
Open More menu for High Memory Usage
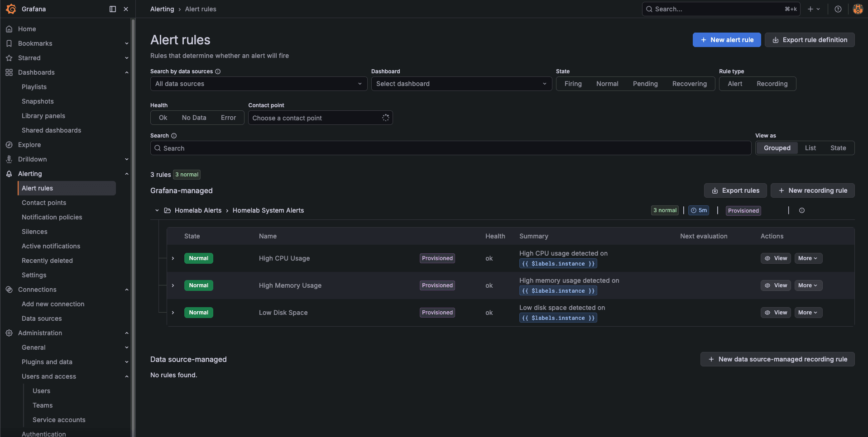tap(808, 285)
